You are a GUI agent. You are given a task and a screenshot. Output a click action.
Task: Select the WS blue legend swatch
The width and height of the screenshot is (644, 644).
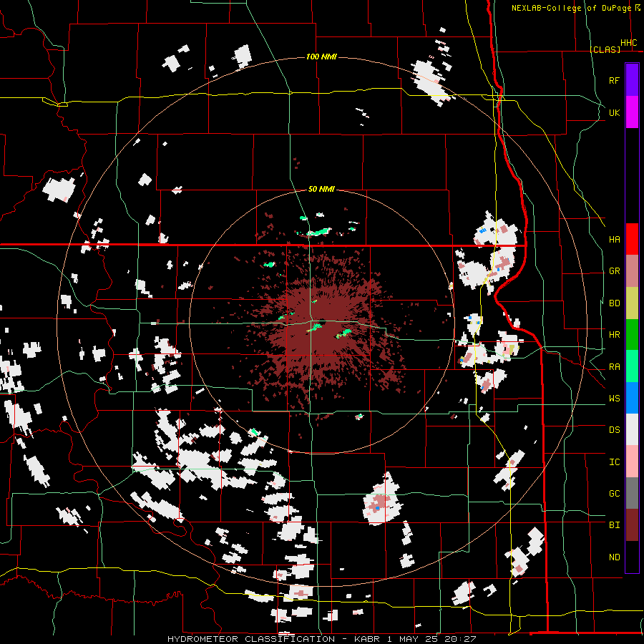point(632,398)
